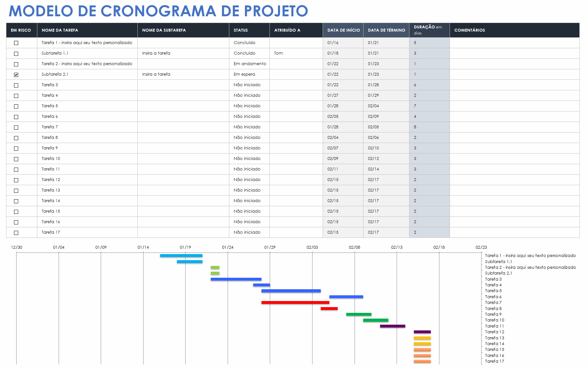The width and height of the screenshot is (588, 370).
Task: Select the end date 02/04 of Tarefa 5
Action: tap(386, 106)
